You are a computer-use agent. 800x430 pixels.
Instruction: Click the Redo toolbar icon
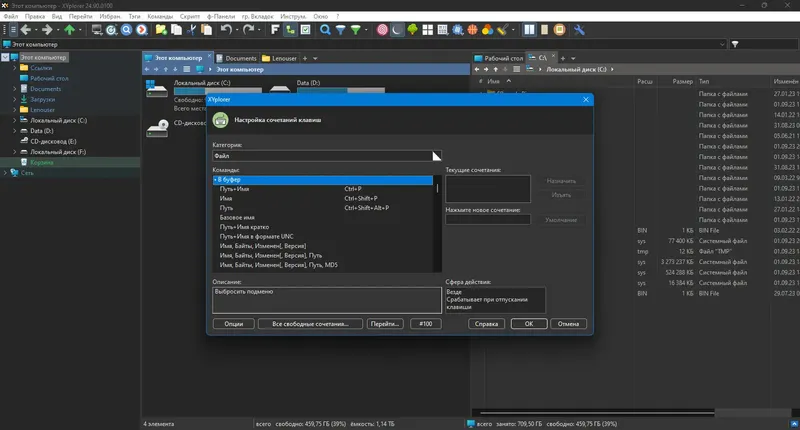(x=248, y=30)
